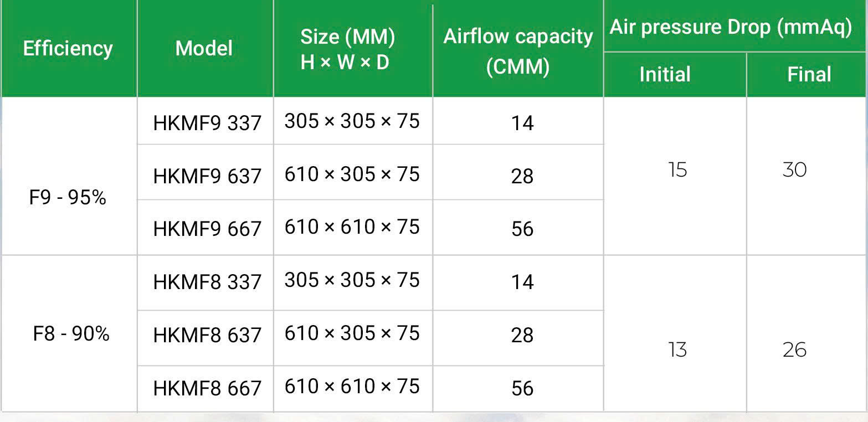
Task: Select the F8 - 90% efficiency cell
Action: point(71,334)
